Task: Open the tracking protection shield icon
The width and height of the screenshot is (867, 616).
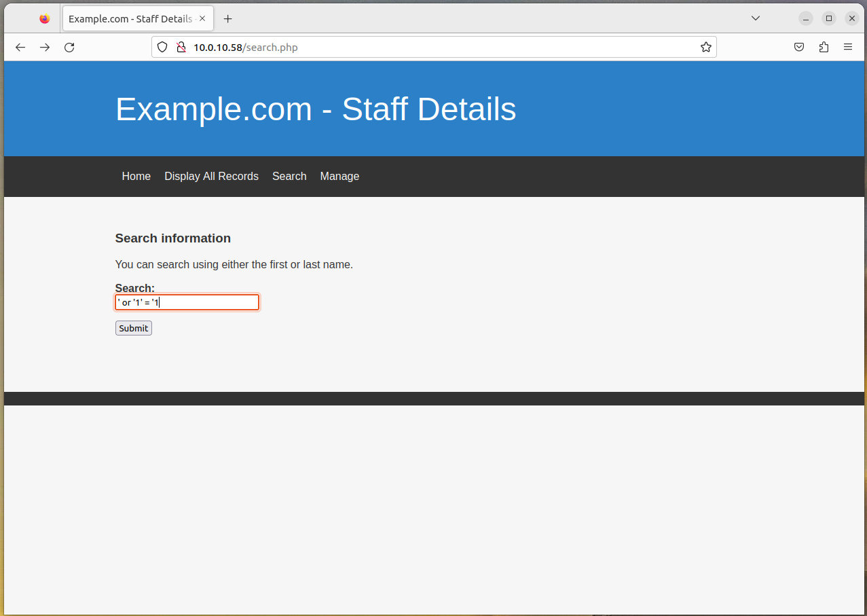Action: 162,48
